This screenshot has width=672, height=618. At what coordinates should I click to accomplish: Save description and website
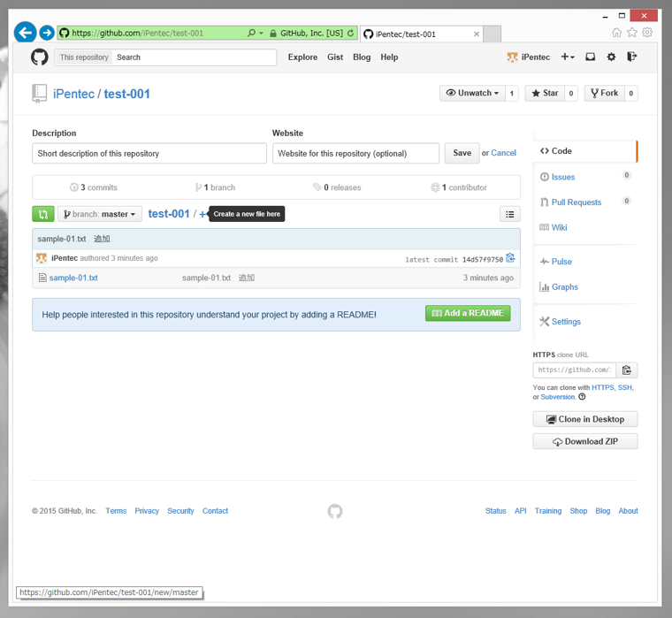[x=462, y=153]
